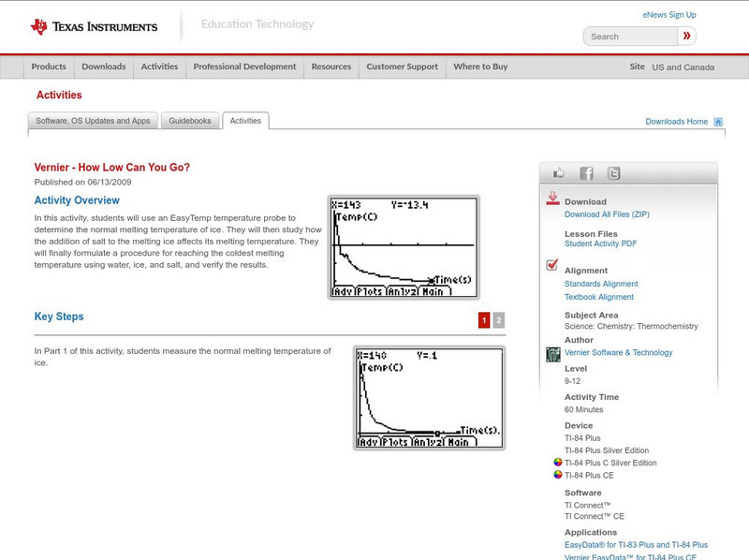Select the Activities tab
This screenshot has height=560, width=749.
(x=245, y=121)
